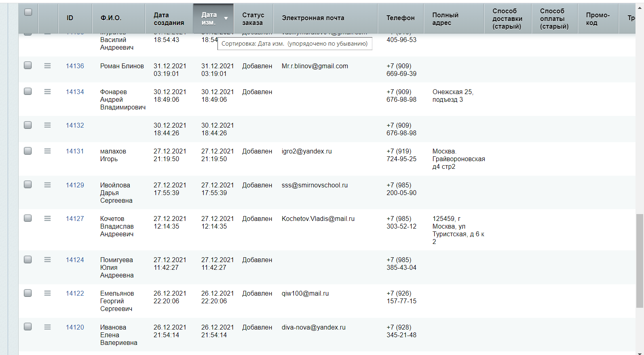644x355 pixels.
Task: Check the box for order 14122
Action: [28, 293]
